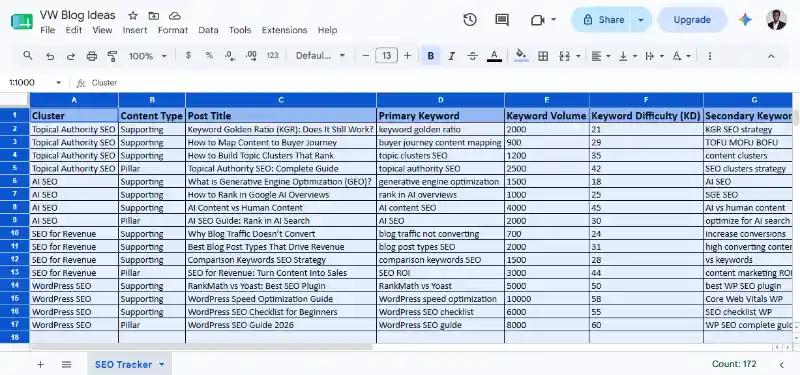
Task: Open more number formats 123
Action: click(x=272, y=56)
